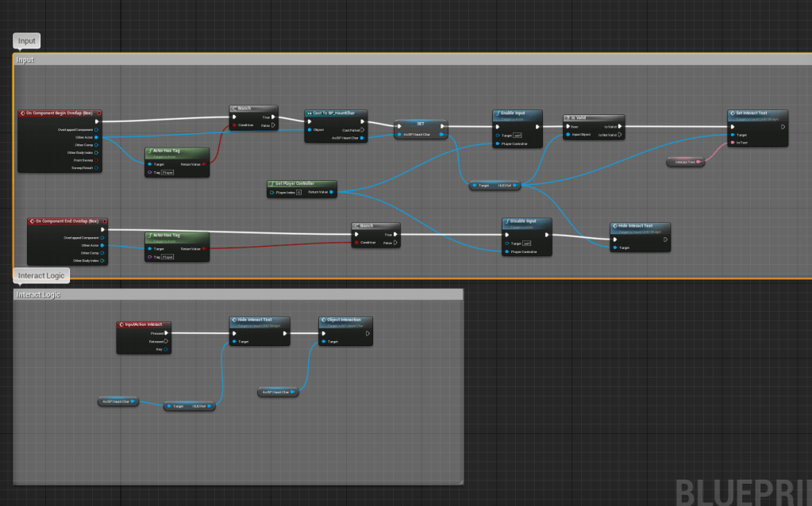Click the Is Valid node question mark icon
The image size is (812, 506).
pyautogui.click(x=567, y=117)
